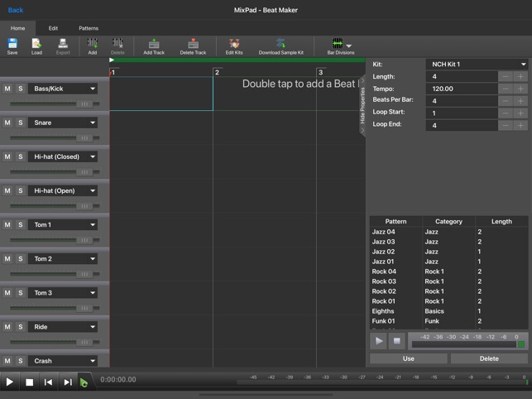Mute the Bass/Kick track
This screenshot has height=399, width=532.
click(x=7, y=89)
